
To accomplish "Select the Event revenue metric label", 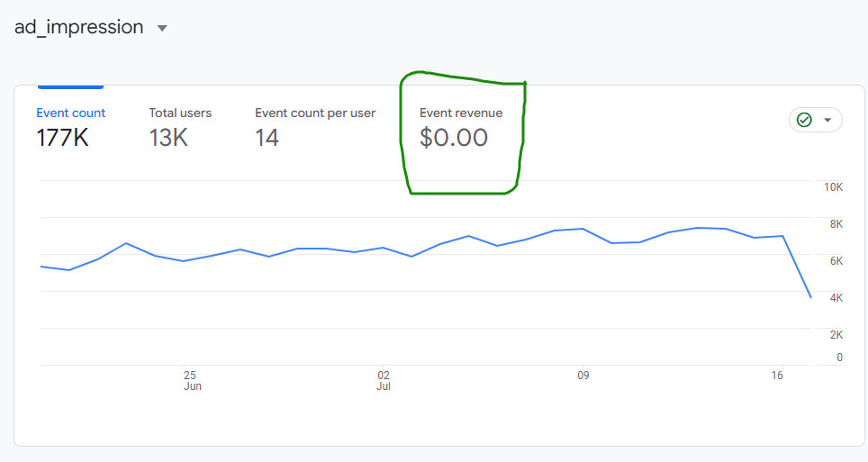I will coord(461,113).
